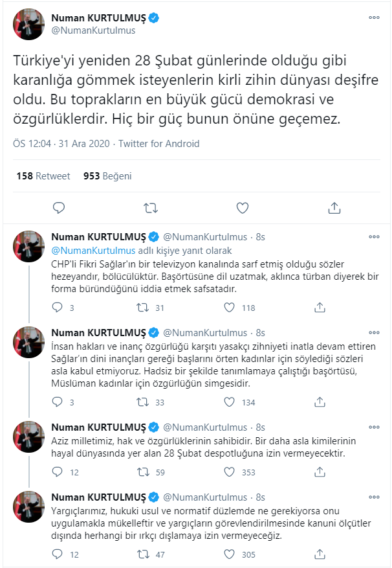Viewport: 392px width, 568px height.
Task: Share the main tweet
Action: [334, 208]
